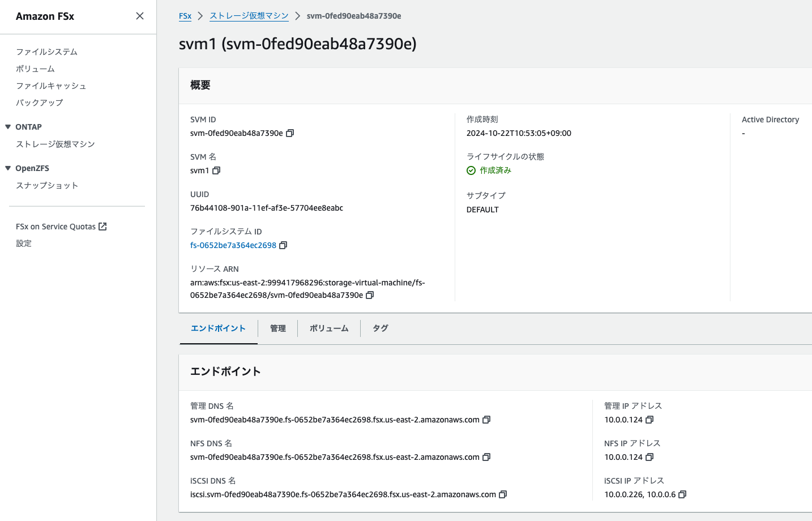Click the resource ARN text
The image size is (812, 521).
point(307,289)
